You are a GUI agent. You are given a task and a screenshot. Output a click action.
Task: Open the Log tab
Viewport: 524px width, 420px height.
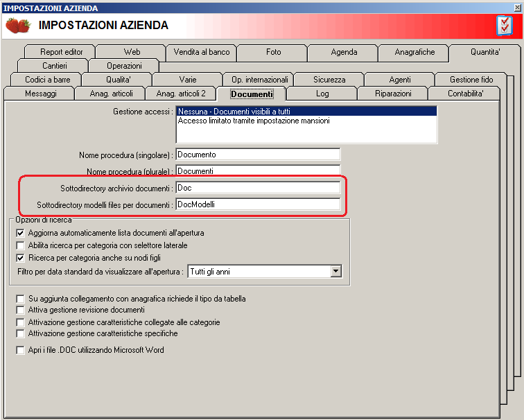click(322, 94)
